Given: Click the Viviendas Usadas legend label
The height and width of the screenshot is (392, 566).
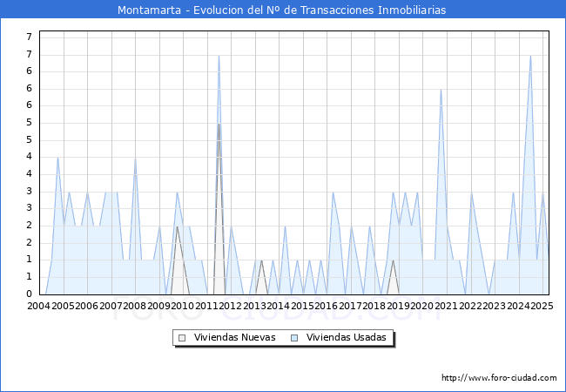Looking at the screenshot, I should pos(347,337).
